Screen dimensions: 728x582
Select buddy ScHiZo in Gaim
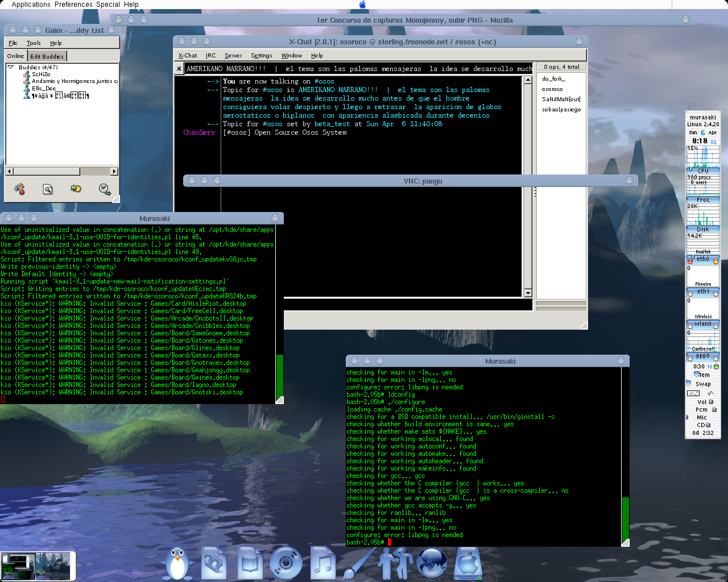point(41,74)
